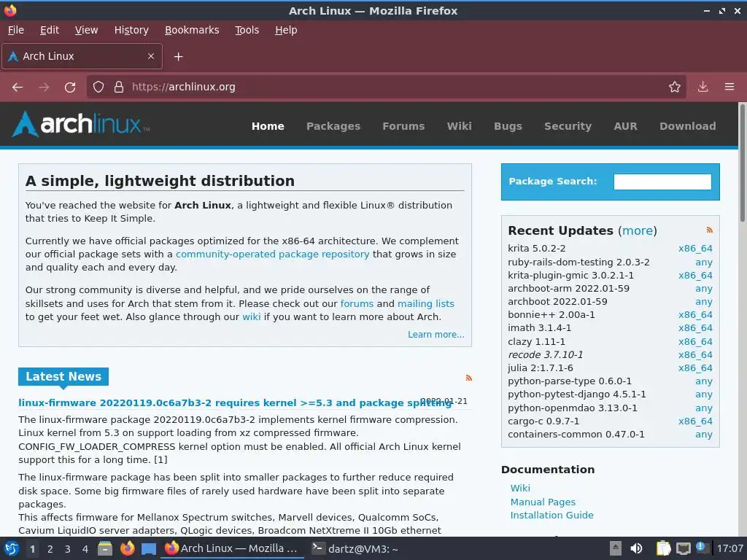Open the LXQt start menu

10,548
